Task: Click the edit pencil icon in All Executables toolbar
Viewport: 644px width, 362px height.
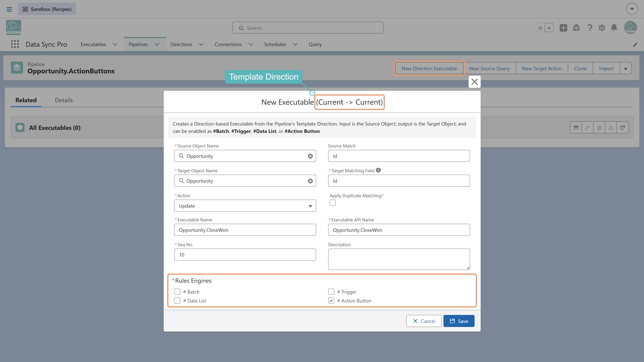Action: 587,127
